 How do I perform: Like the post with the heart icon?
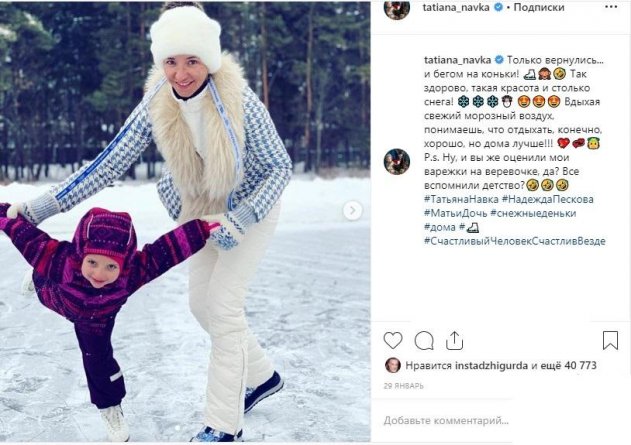[393, 340]
